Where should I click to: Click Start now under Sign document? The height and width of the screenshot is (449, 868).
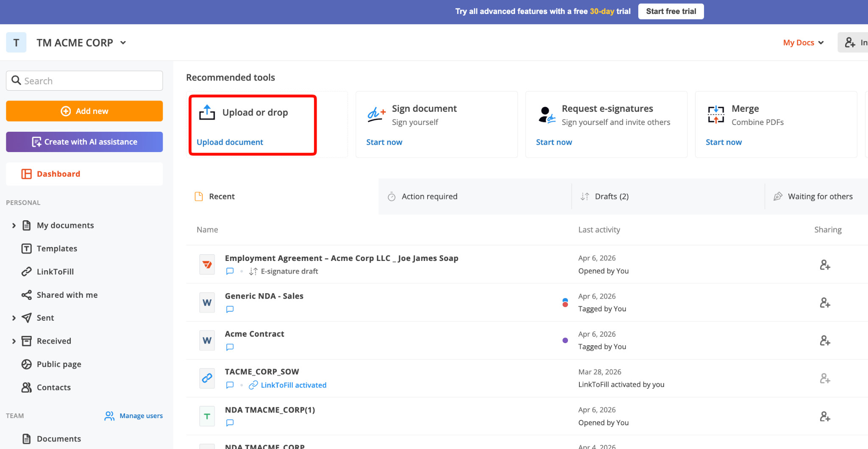[384, 142]
